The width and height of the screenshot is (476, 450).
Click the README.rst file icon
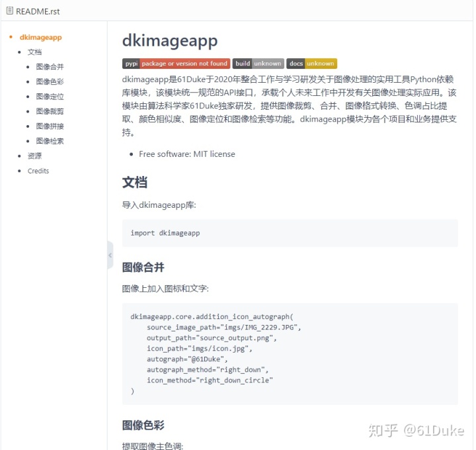(10, 11)
